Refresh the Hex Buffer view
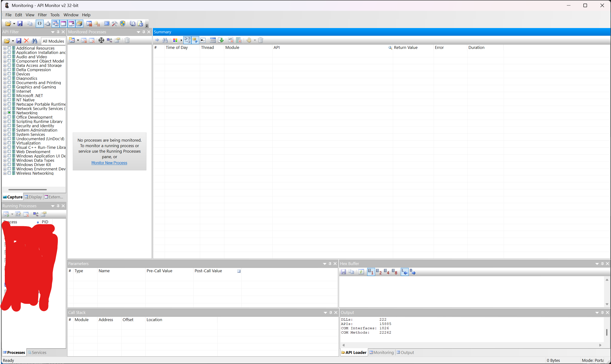The image size is (611, 364). (x=361, y=272)
